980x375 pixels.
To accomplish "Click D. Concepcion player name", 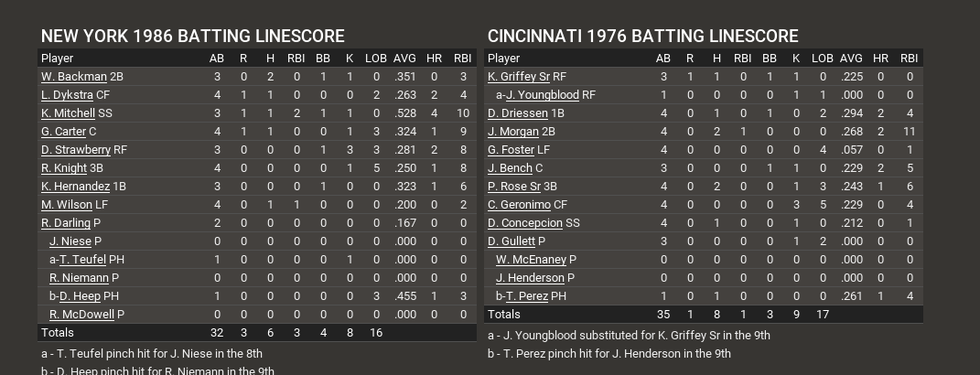I will click(x=524, y=223).
